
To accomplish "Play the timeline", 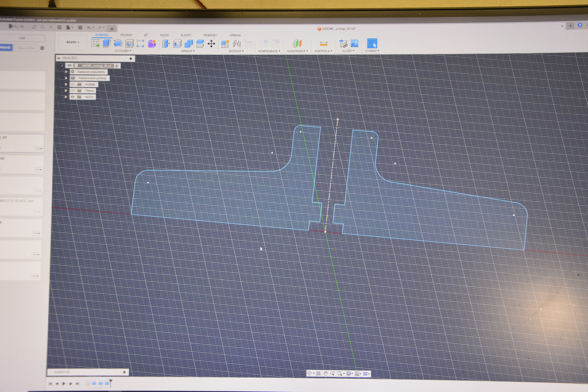I will [64, 383].
